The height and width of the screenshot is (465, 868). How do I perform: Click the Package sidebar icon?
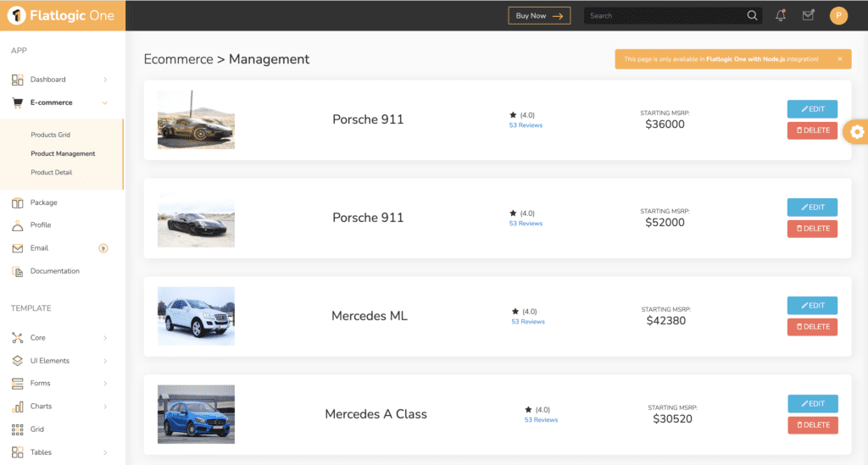17,202
